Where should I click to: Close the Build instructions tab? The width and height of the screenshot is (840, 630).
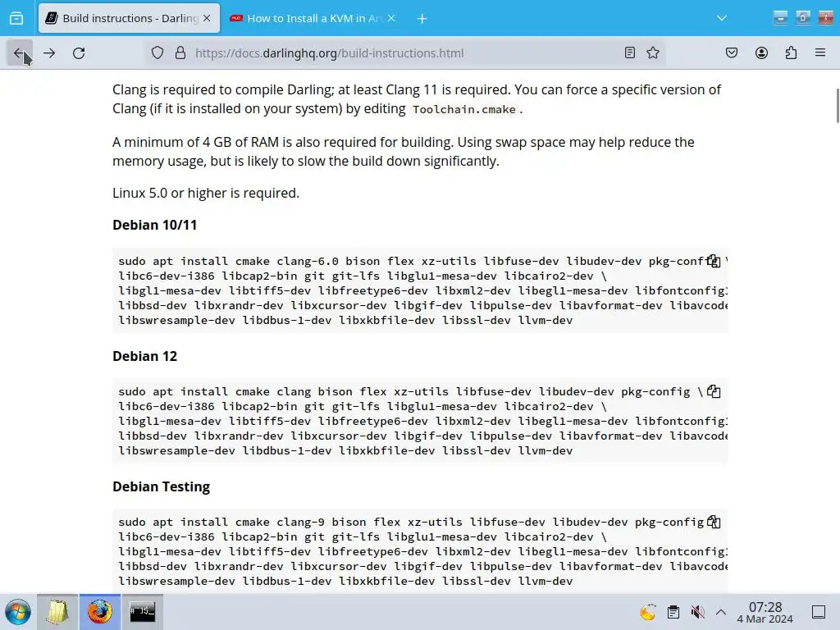pos(207,18)
